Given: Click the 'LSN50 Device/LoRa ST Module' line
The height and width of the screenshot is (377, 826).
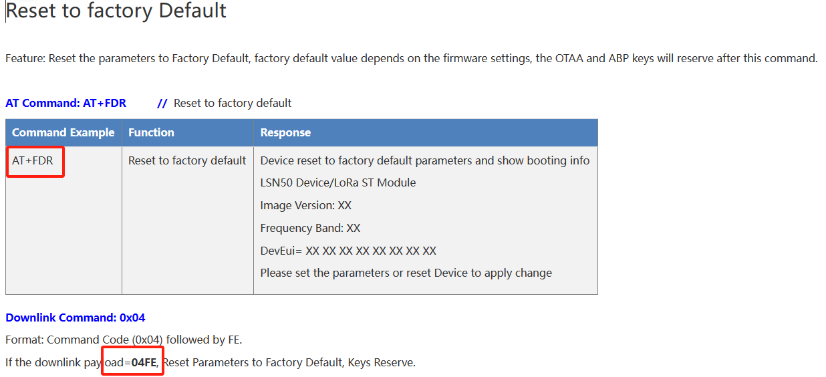Looking at the screenshot, I should pyautogui.click(x=338, y=183).
